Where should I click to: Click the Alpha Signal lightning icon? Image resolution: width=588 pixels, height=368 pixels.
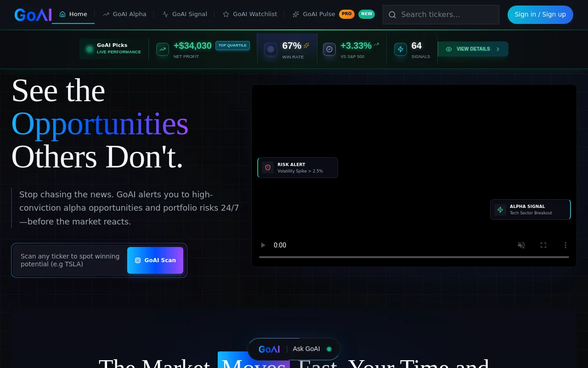tap(500, 210)
